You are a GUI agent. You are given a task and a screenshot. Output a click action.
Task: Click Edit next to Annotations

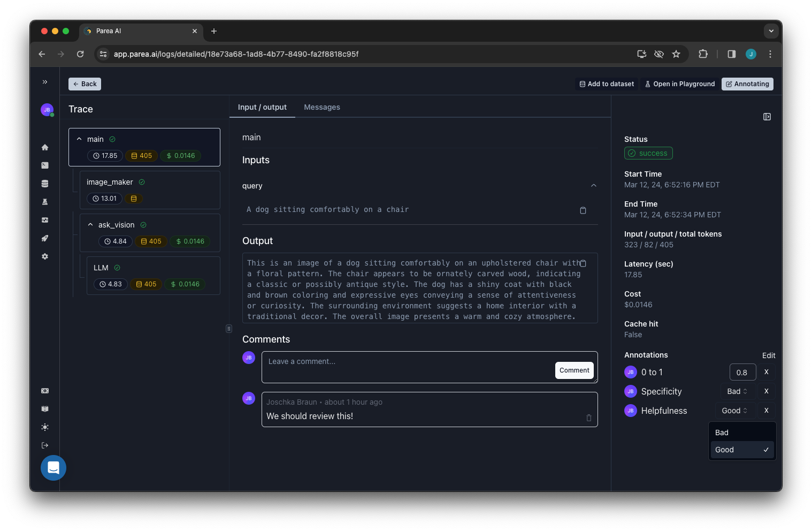click(x=769, y=355)
